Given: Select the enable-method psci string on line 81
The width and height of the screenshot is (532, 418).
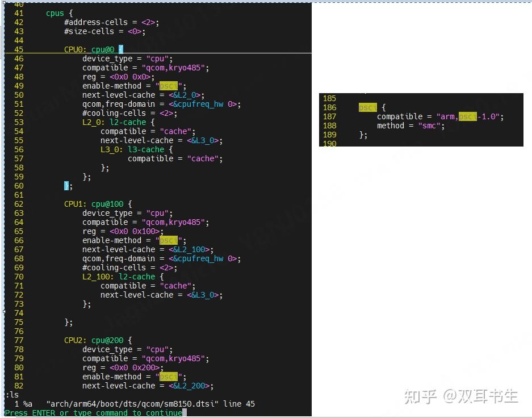Looking at the screenshot, I should pos(167,377).
